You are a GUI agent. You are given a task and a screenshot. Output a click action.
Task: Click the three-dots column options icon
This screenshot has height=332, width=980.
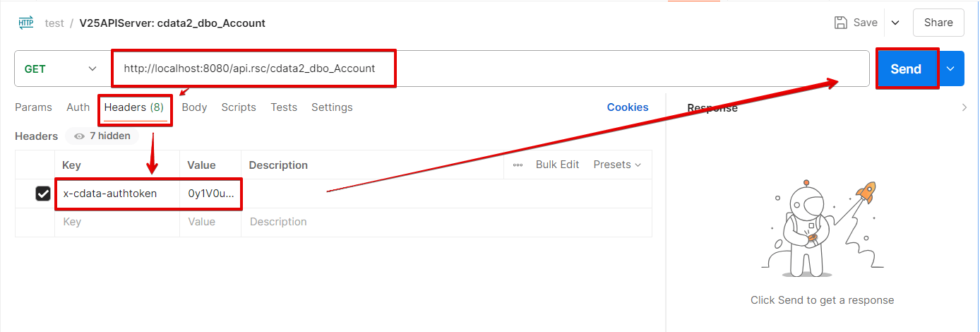(x=518, y=165)
